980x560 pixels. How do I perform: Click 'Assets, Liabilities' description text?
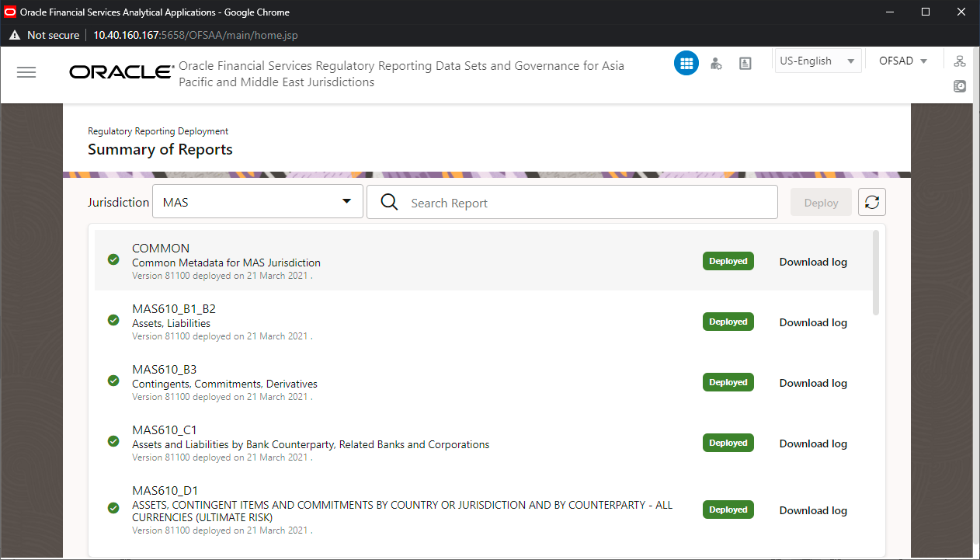coord(171,323)
